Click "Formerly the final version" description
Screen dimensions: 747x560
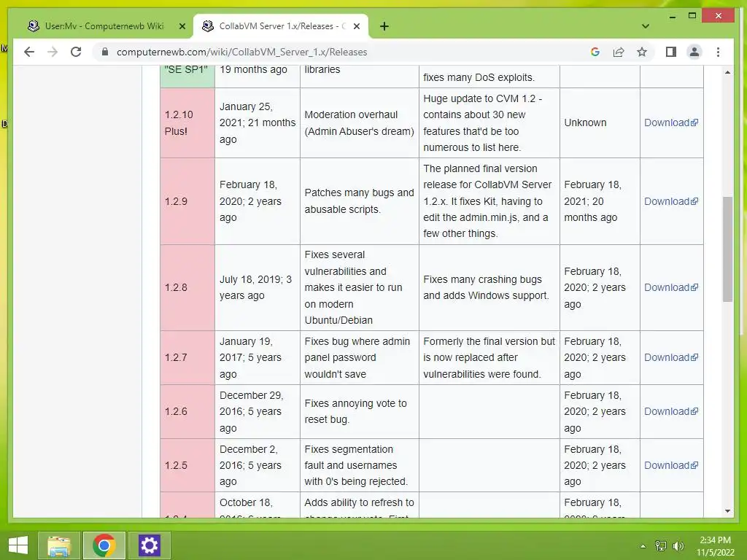pyautogui.click(x=489, y=357)
